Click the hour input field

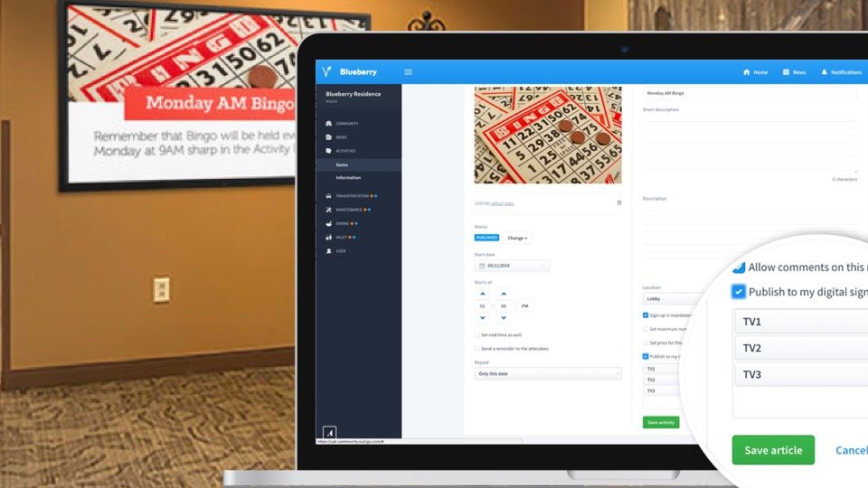click(483, 306)
